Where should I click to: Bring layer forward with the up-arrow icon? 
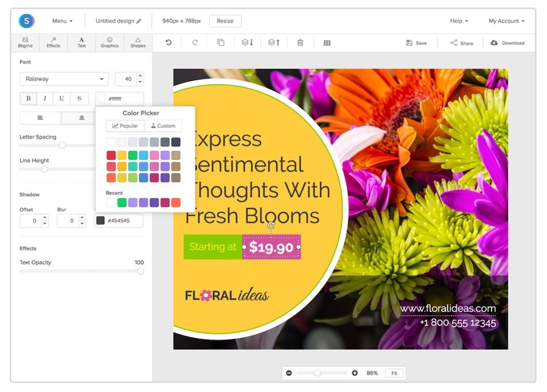273,43
